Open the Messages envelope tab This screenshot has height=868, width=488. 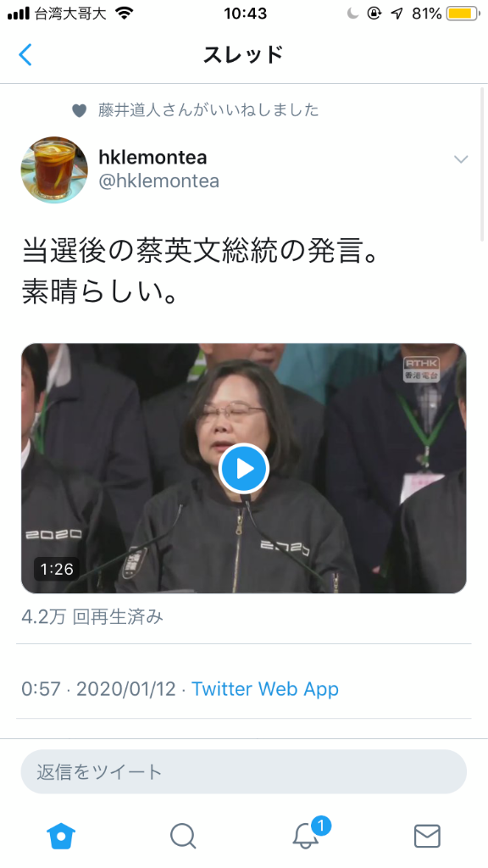[x=427, y=836]
